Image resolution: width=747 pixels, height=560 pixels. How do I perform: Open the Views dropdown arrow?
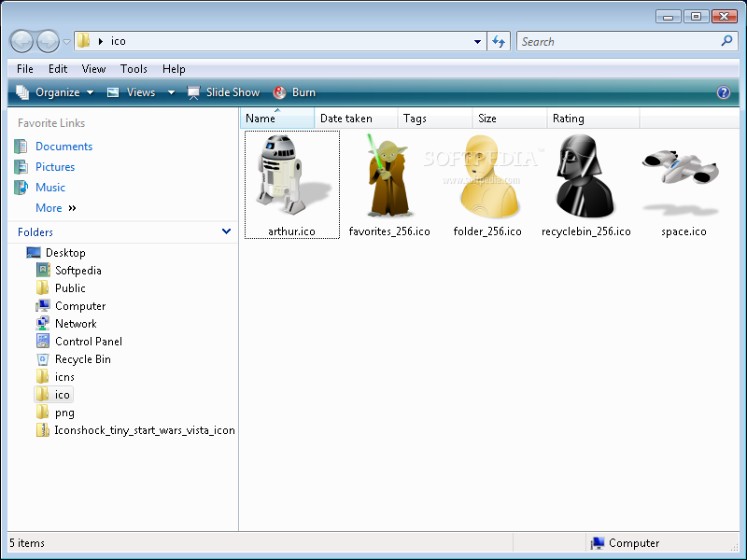[x=171, y=92]
